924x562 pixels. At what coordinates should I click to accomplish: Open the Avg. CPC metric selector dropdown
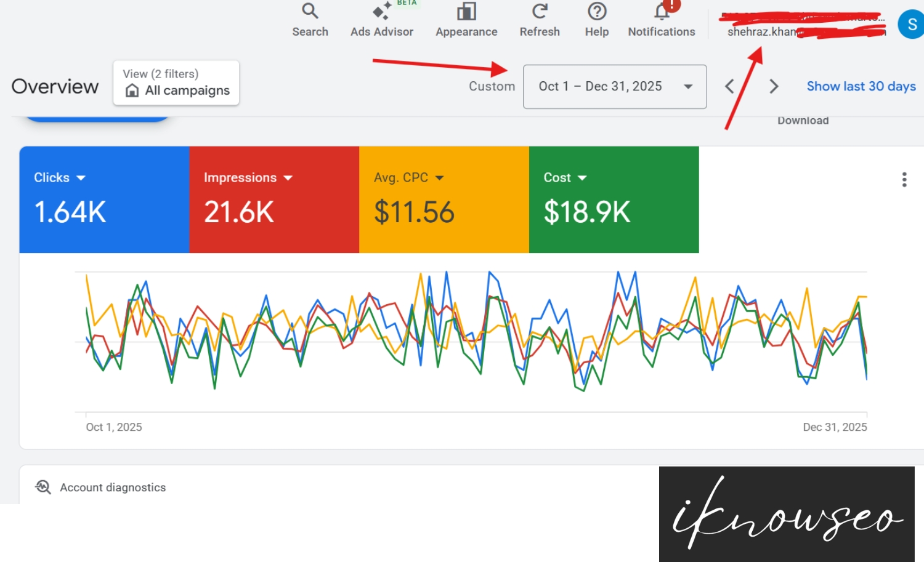440,177
